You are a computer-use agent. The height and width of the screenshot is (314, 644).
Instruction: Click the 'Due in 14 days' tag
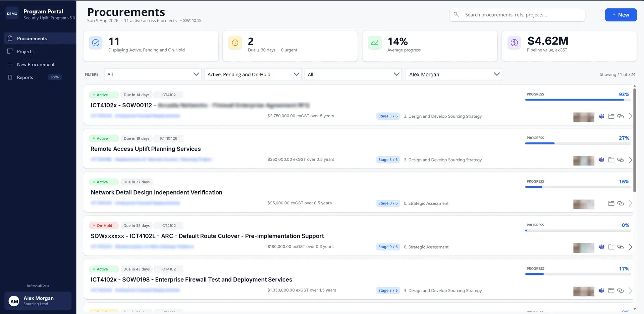point(137,95)
